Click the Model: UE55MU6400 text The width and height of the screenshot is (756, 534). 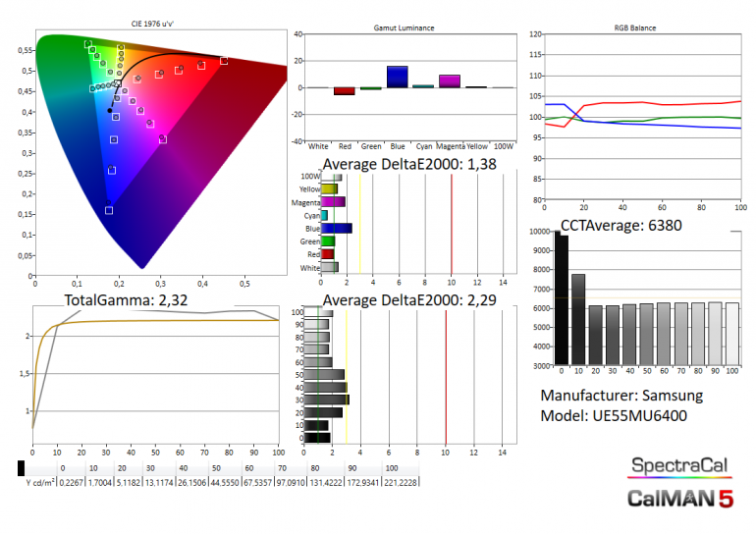click(x=614, y=416)
